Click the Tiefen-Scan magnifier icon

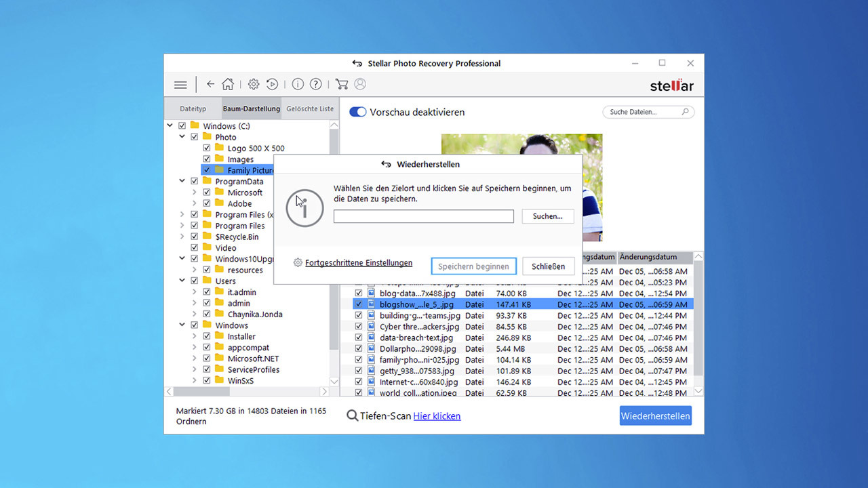click(x=352, y=415)
